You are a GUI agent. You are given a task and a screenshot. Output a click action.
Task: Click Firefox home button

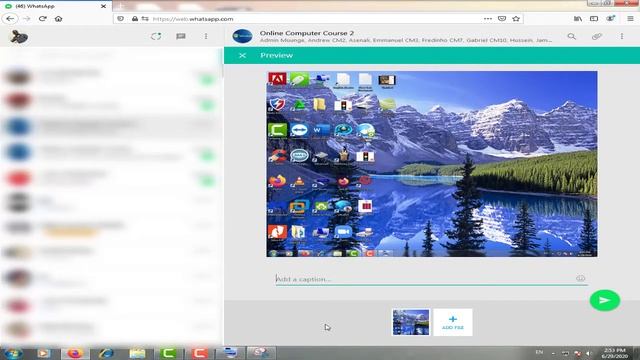(58, 19)
